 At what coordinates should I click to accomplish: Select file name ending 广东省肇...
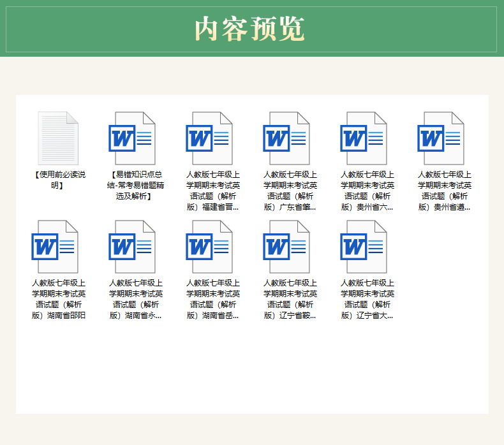coord(290,191)
